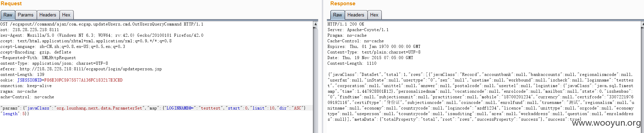Click the Request pane scrollbar up arrow
Image resolution: width=644 pixels, height=133 pixels.
click(315, 24)
